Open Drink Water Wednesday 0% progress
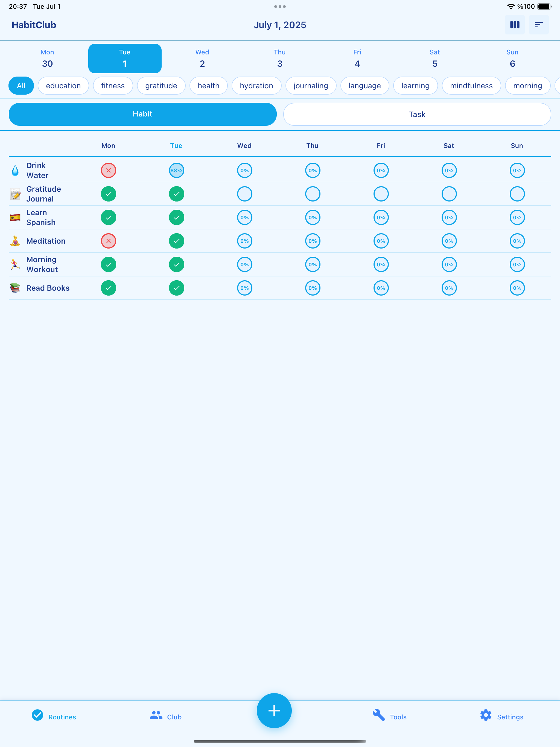 244,171
